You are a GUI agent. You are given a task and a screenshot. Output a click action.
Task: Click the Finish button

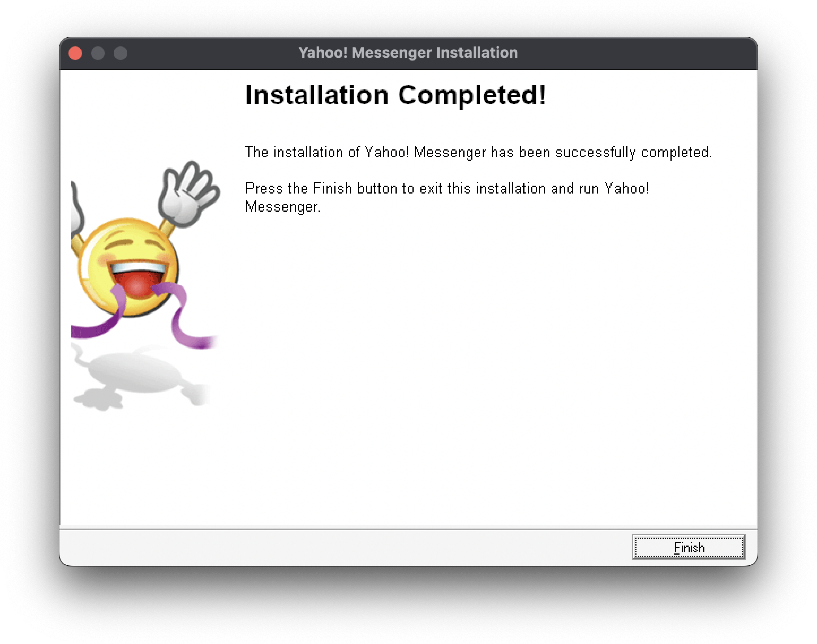689,547
